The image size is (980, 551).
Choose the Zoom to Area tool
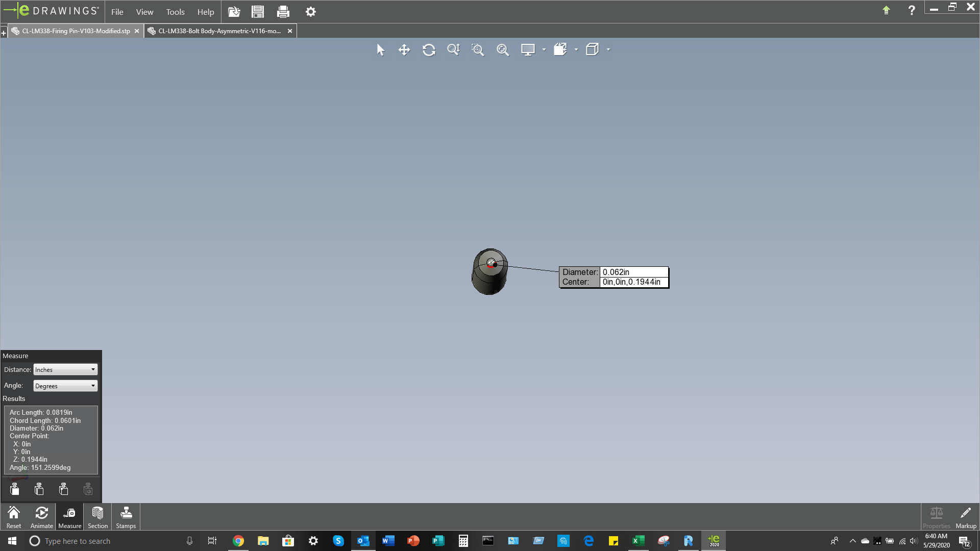[478, 49]
